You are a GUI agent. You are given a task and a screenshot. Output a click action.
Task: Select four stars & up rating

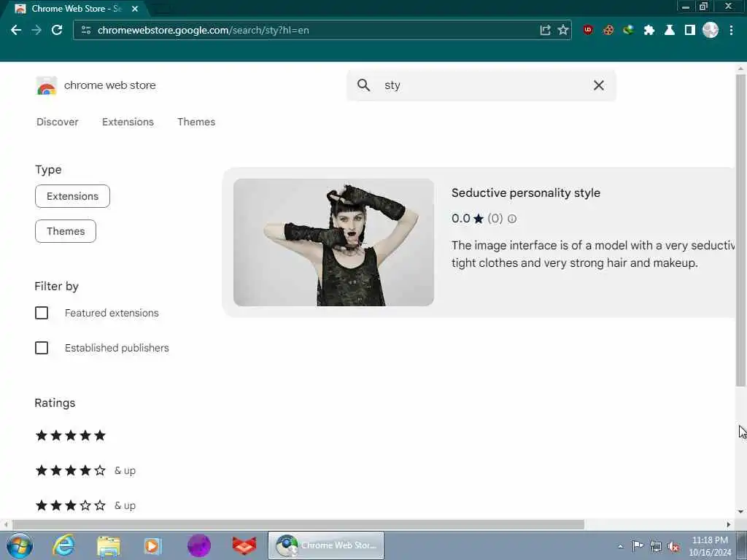pyautogui.click(x=85, y=470)
